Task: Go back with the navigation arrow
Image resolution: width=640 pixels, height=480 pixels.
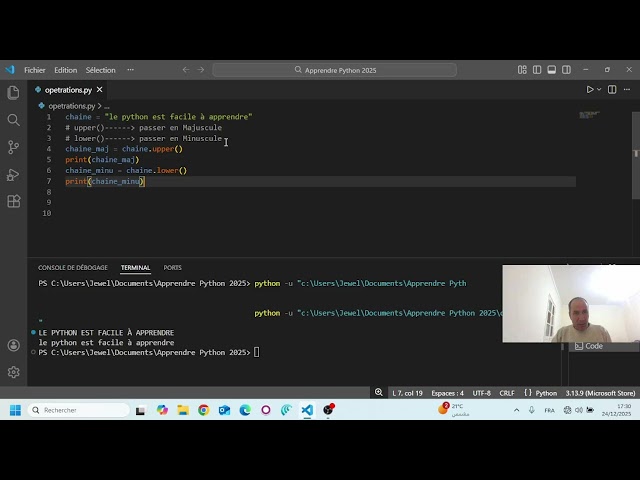Action: coord(186,70)
